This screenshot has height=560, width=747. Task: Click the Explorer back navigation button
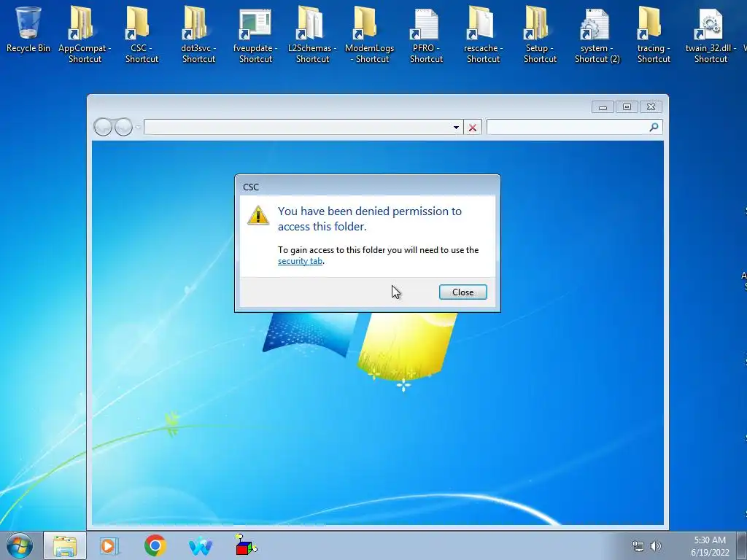click(x=103, y=127)
